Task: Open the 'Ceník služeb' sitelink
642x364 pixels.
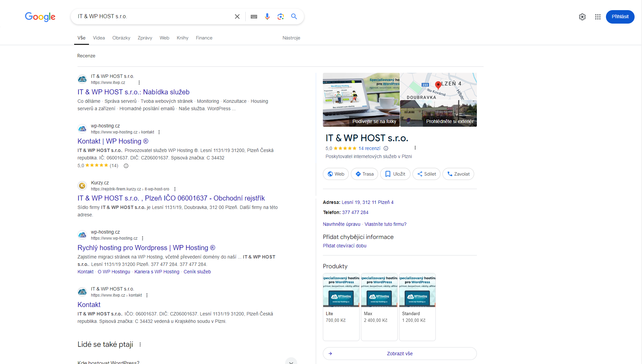Action: point(197,272)
